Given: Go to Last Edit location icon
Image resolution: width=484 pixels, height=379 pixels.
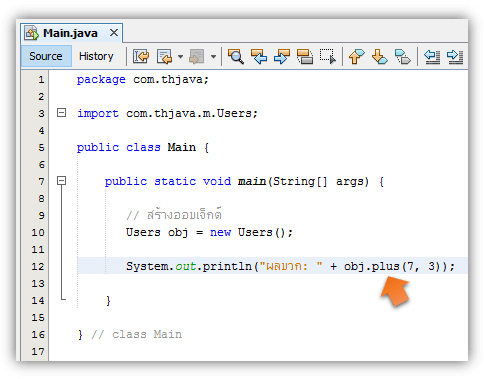Looking at the screenshot, I should [141, 56].
